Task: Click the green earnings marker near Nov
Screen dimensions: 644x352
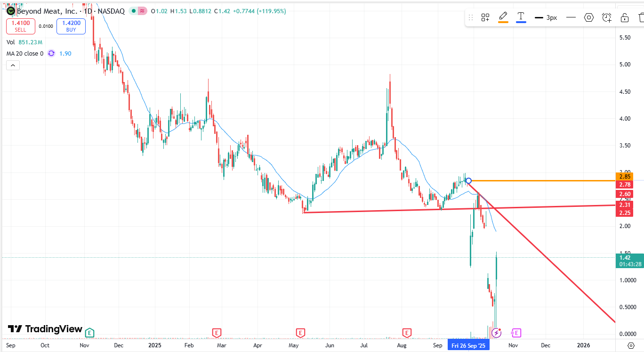Action: pos(89,333)
